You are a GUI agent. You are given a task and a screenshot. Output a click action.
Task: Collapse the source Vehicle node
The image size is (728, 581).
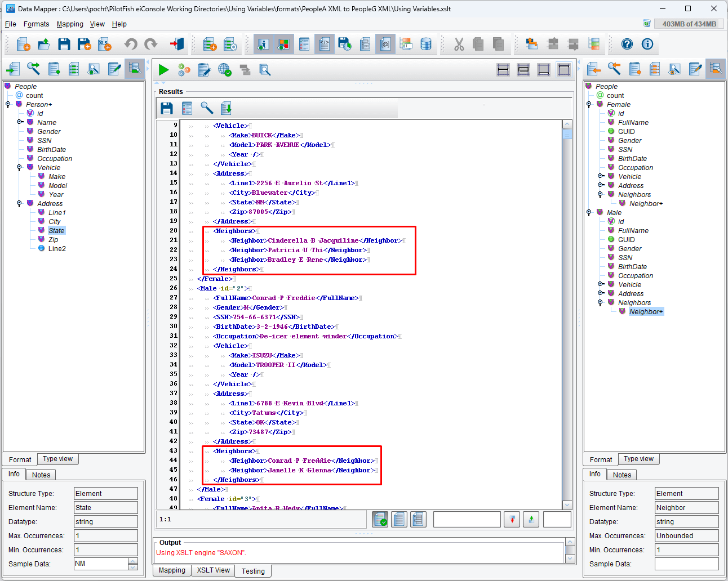coord(19,167)
